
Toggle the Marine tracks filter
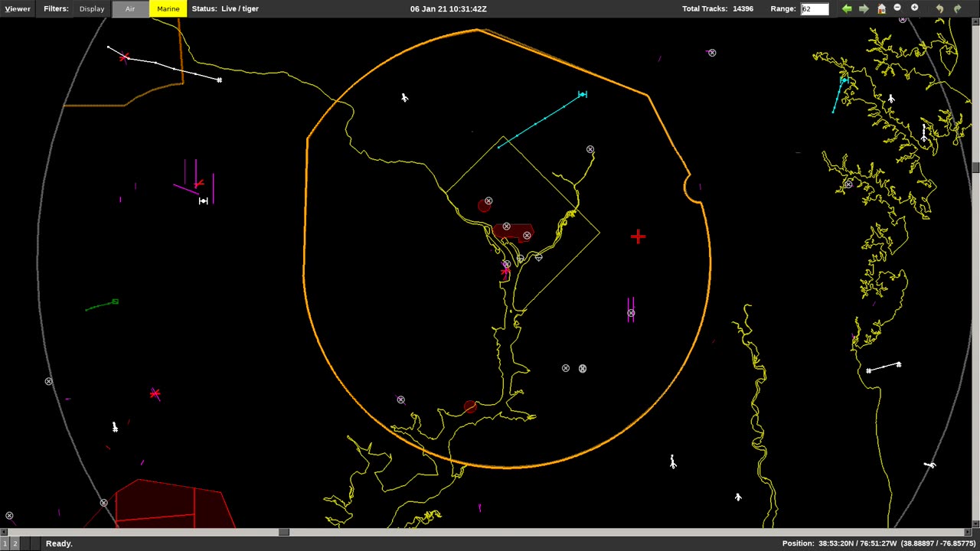coord(168,9)
